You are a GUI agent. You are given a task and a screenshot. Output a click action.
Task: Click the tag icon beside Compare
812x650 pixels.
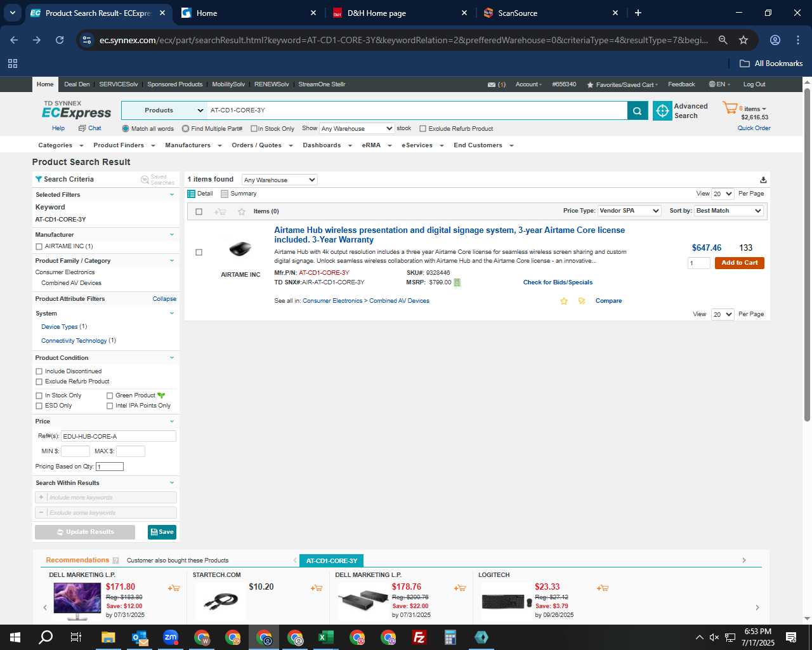(582, 301)
